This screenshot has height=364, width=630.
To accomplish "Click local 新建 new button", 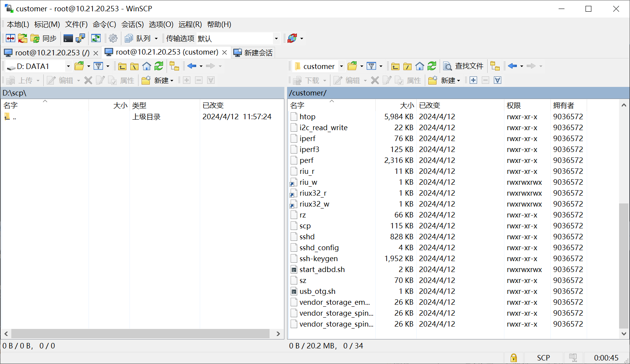I will (158, 80).
